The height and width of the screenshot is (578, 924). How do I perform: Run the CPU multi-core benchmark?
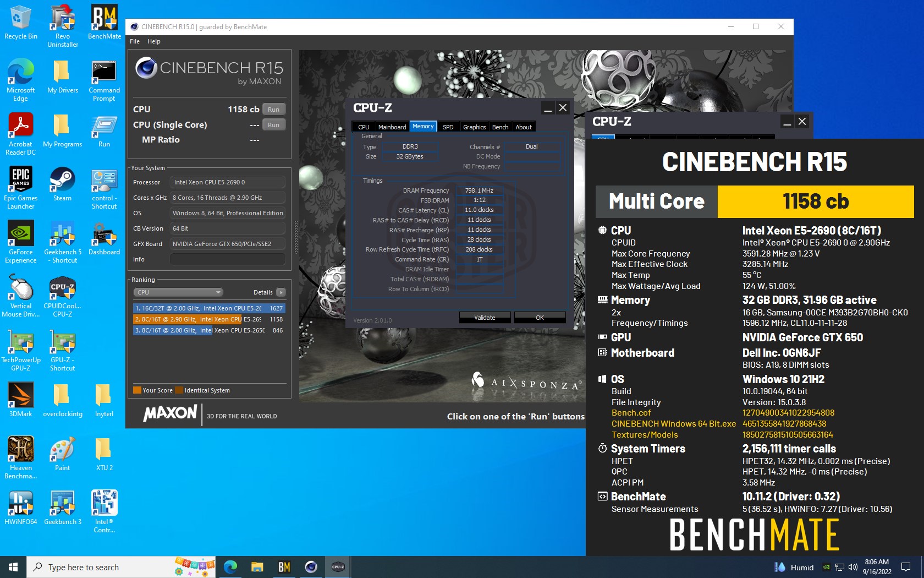[x=274, y=110]
